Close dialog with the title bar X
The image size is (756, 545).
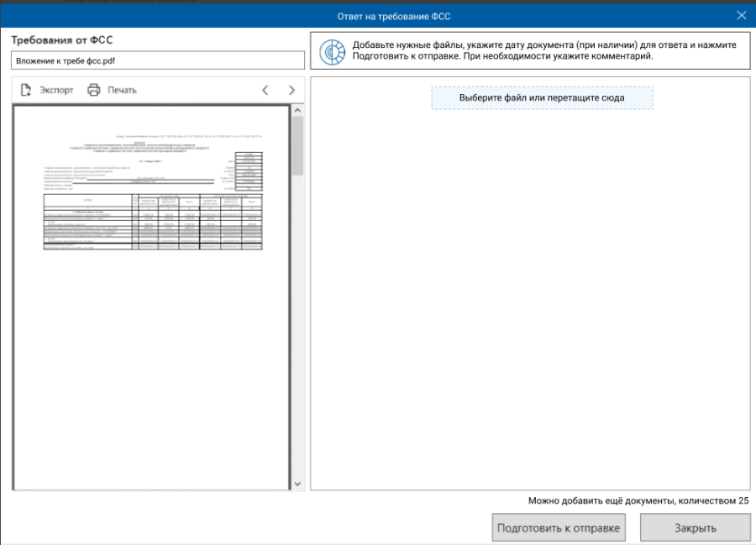[x=741, y=15]
